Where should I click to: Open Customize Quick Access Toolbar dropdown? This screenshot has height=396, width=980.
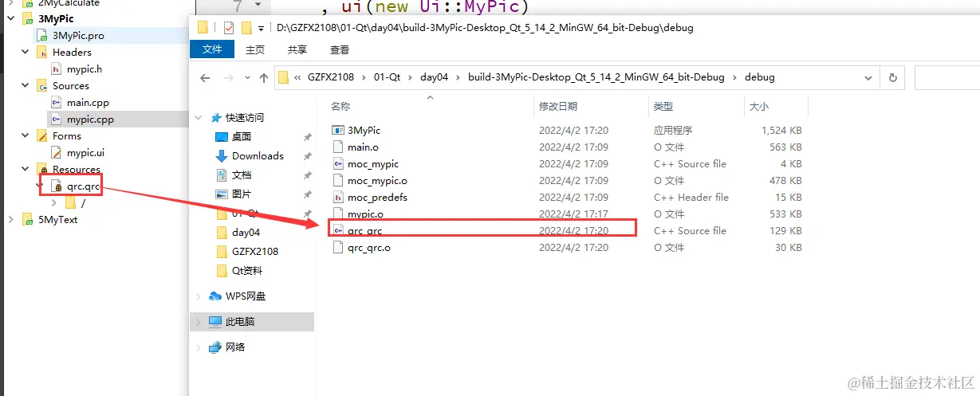[260, 29]
